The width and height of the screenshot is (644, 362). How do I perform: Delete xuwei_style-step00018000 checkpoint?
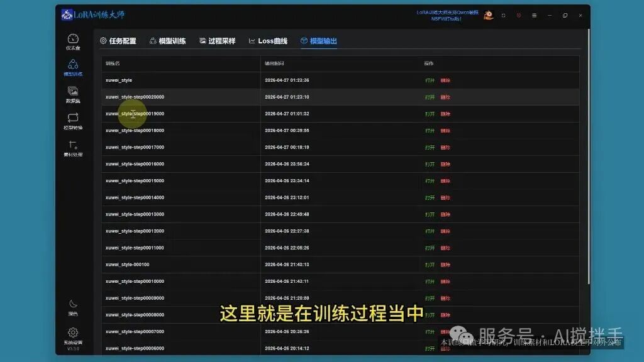445,131
